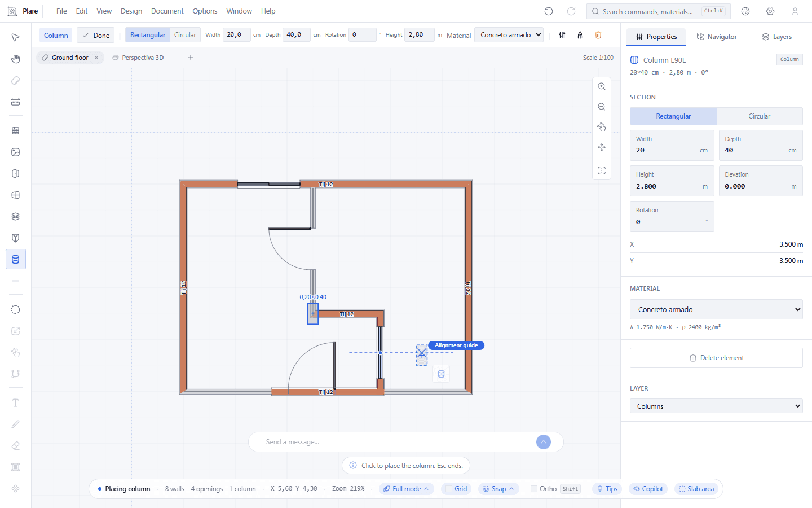Open the Document menu

pos(167,11)
